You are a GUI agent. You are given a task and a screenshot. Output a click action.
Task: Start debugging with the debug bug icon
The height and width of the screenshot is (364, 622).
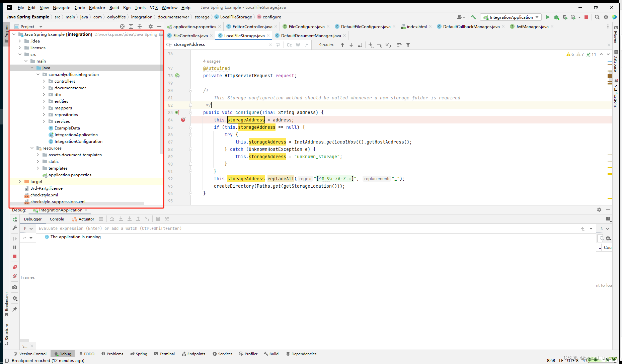pos(557,17)
